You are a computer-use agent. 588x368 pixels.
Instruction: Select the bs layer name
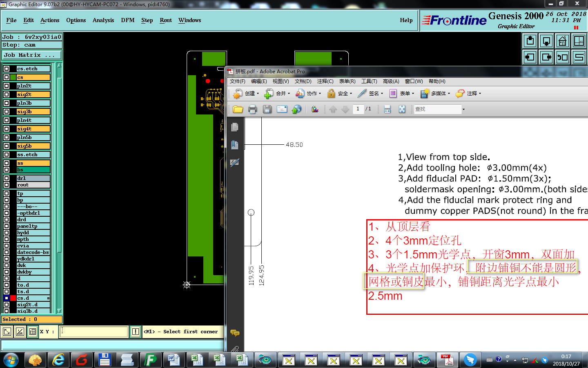[33, 170]
